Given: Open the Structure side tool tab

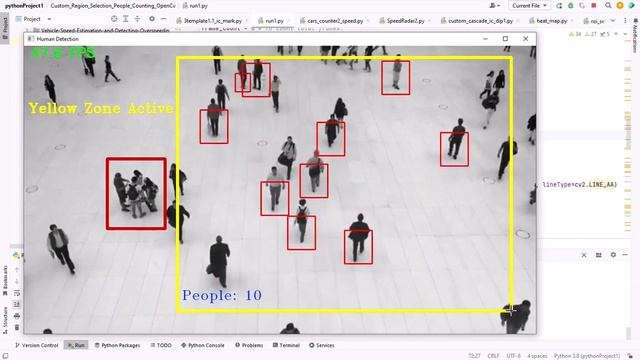Looking at the screenshot, I should [x=5, y=321].
